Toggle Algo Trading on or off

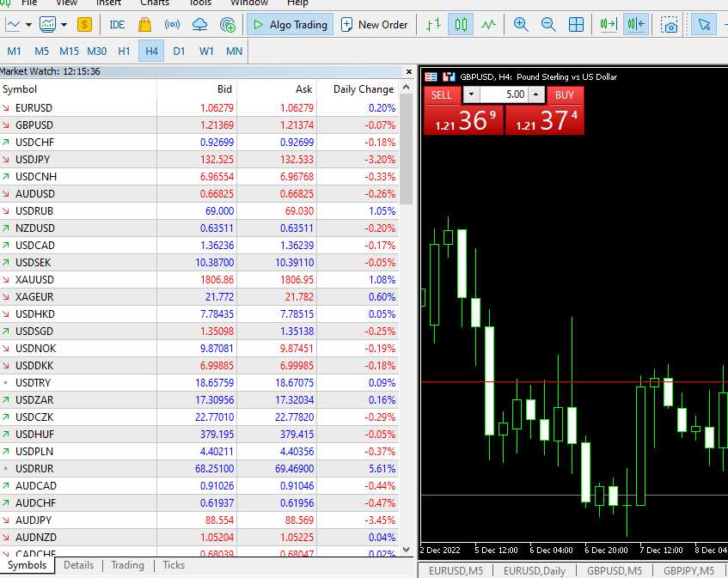[291, 25]
